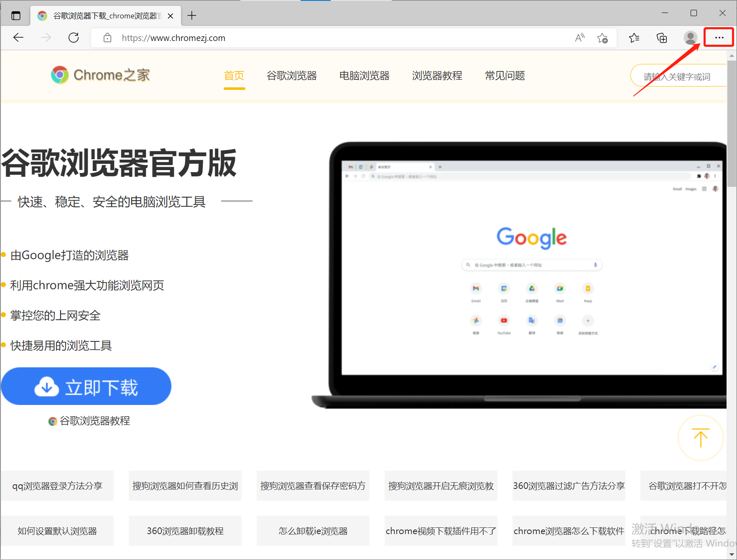This screenshot has height=560, width=737.
Task: Click the Chrome之家 site logo
Action: 100,75
